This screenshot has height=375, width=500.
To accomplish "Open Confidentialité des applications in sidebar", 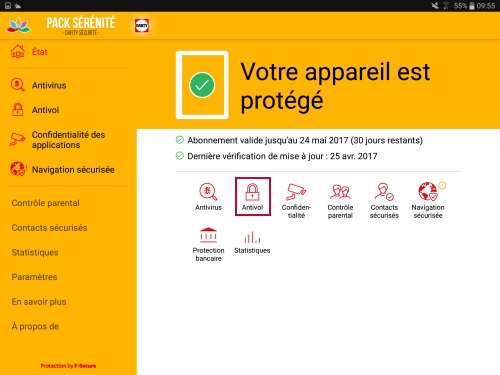I will (x=68, y=140).
